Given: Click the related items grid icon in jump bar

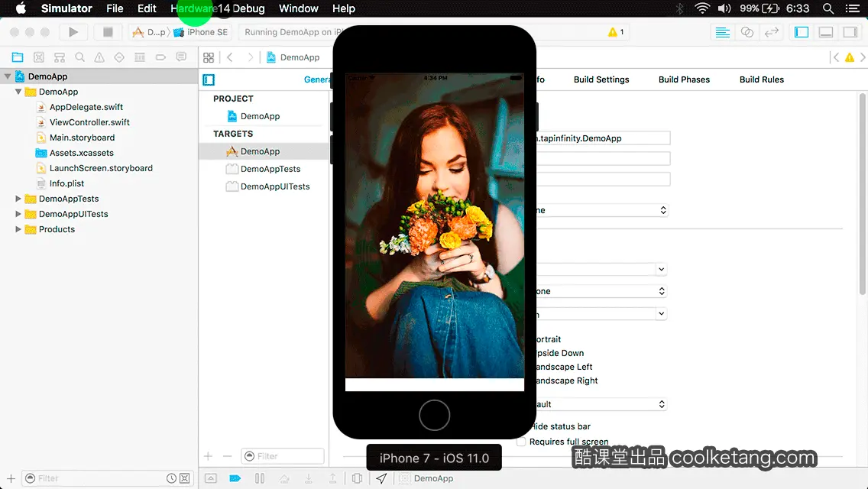Looking at the screenshot, I should tap(209, 57).
